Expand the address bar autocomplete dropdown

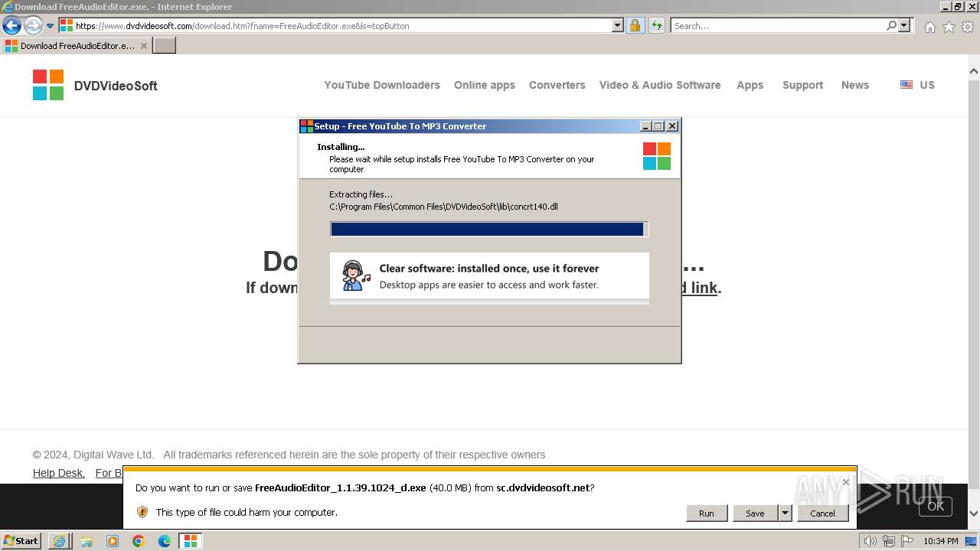618,25
